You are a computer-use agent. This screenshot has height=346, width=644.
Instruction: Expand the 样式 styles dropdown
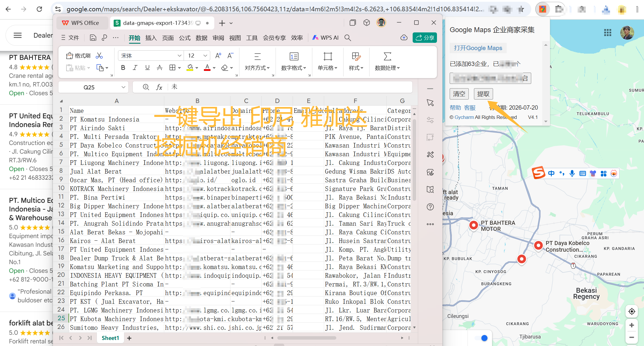click(356, 68)
